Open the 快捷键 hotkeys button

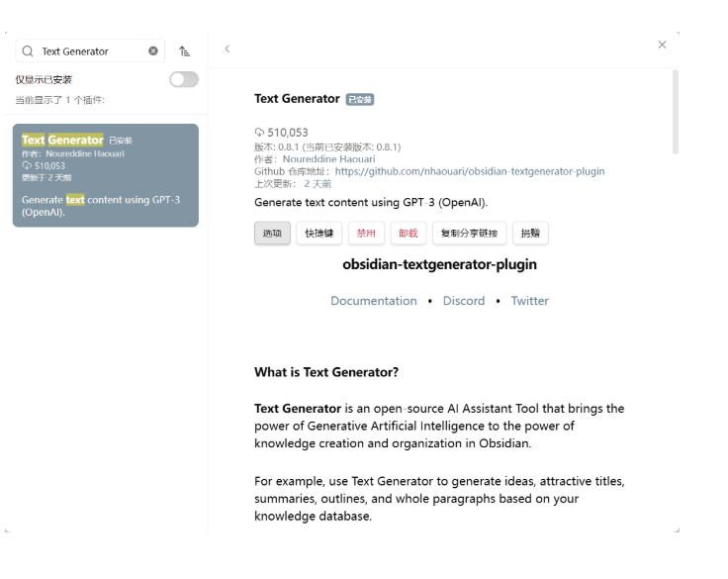tap(318, 233)
